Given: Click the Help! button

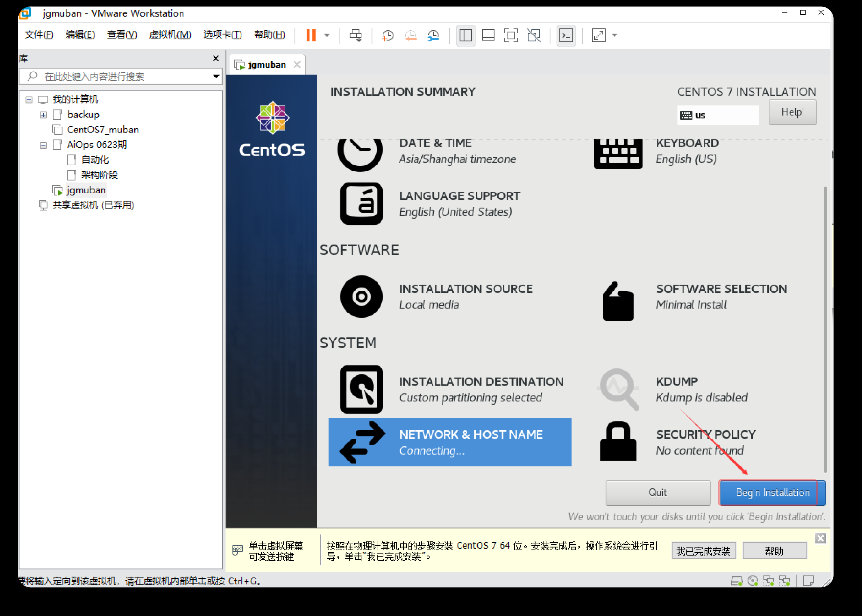Looking at the screenshot, I should click(x=792, y=112).
